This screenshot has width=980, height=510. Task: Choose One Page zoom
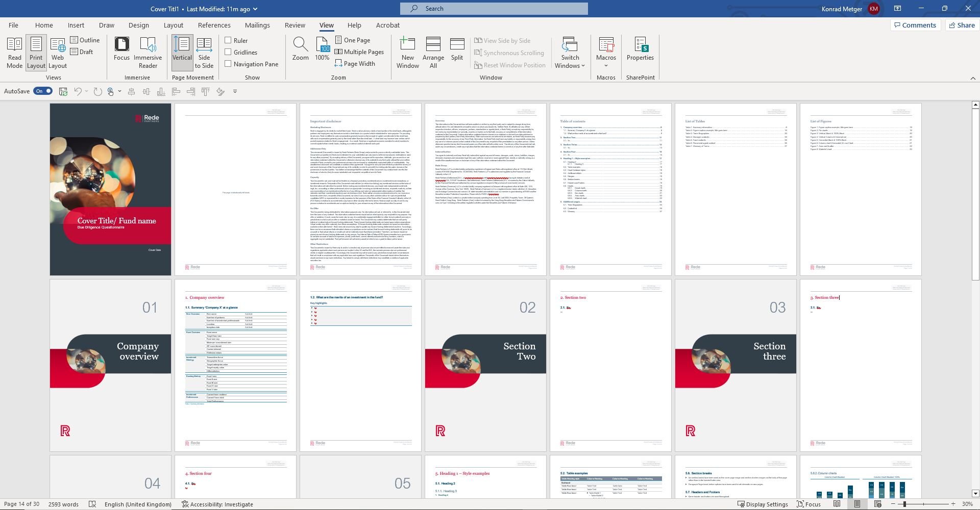[352, 40]
